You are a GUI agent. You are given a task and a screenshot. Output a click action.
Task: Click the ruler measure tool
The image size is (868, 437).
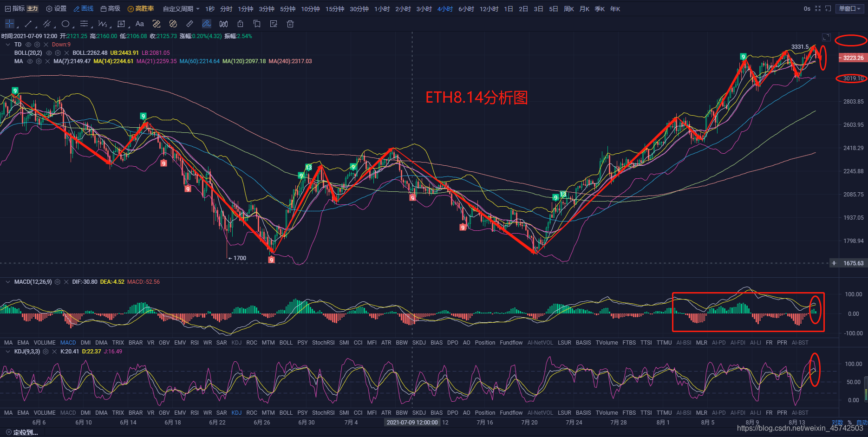(190, 24)
